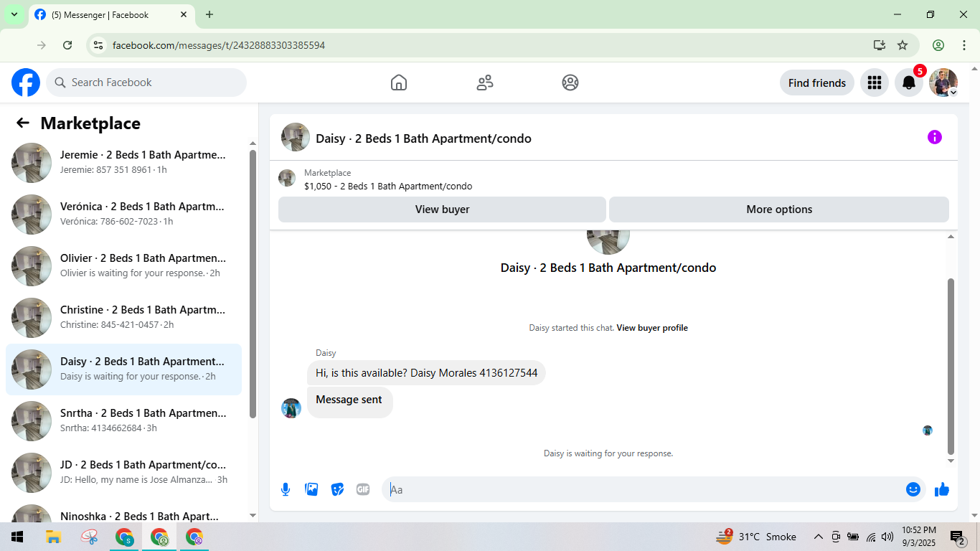Send a like thumbs-up
This screenshot has height=551, width=980.
pyautogui.click(x=942, y=489)
